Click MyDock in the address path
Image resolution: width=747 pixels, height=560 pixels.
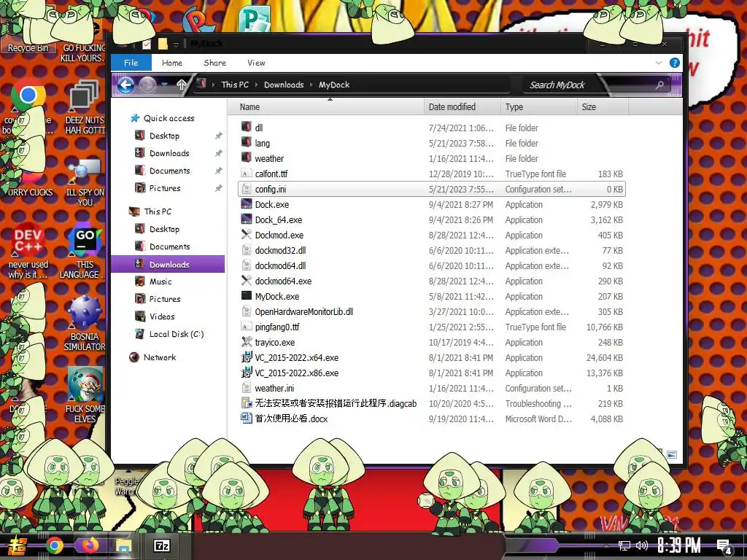point(334,85)
